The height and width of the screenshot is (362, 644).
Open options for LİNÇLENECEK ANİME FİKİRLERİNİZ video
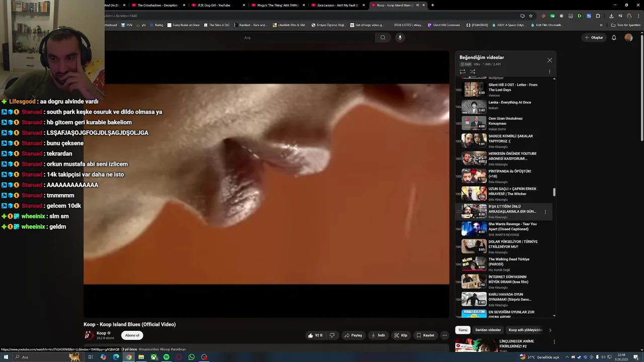(x=554, y=342)
